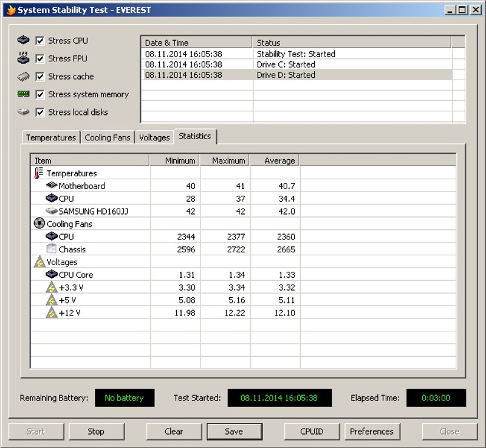The image size is (486, 448).
Task: Sort by the Maximum column header
Action: [x=225, y=160]
